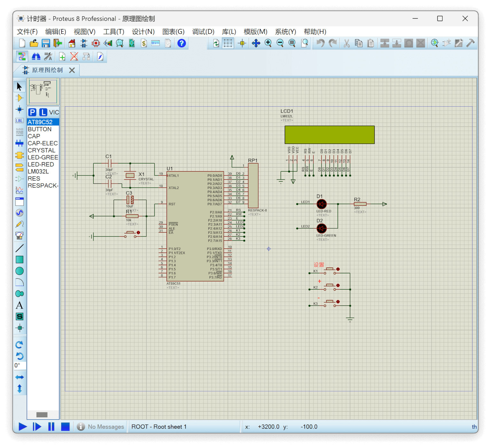Open the PCB Layout chip icon

pyautogui.click(x=96, y=43)
